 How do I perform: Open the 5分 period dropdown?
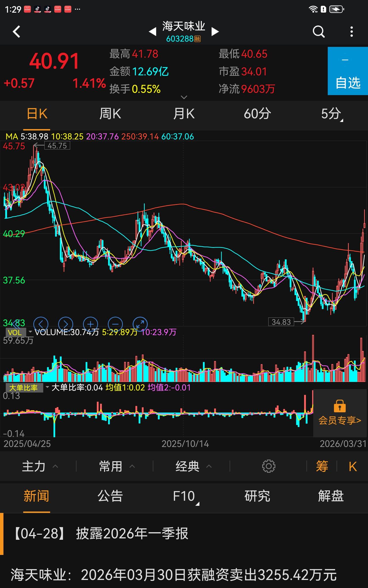pyautogui.click(x=331, y=114)
